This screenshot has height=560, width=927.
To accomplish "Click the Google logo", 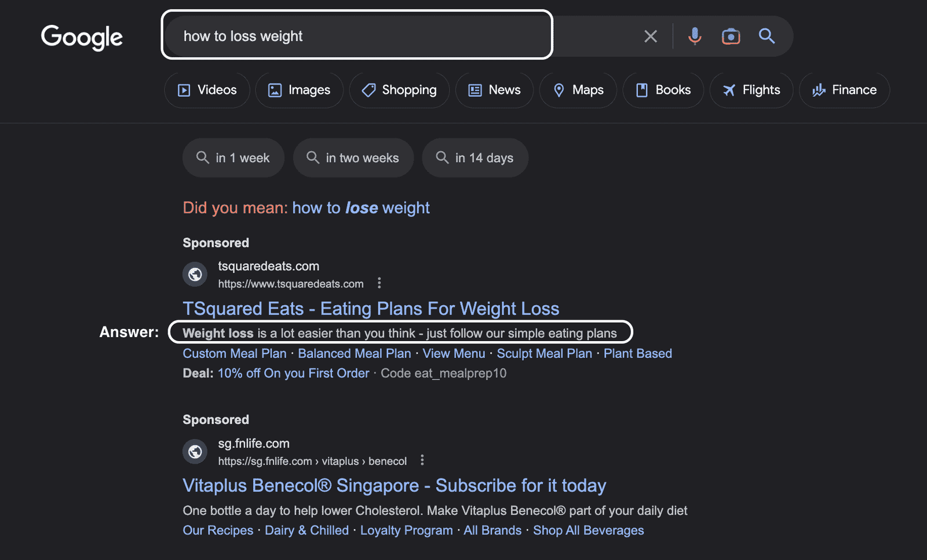I will 82,37.
